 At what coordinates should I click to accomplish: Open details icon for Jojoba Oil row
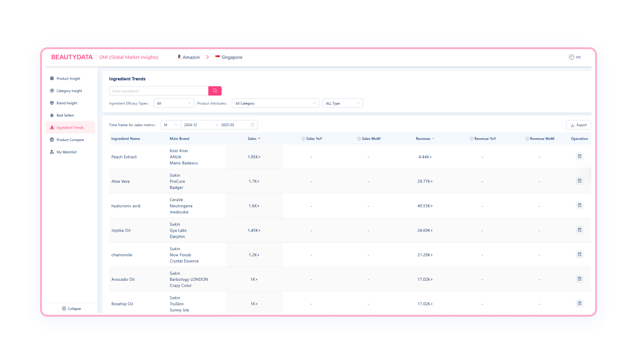(579, 230)
